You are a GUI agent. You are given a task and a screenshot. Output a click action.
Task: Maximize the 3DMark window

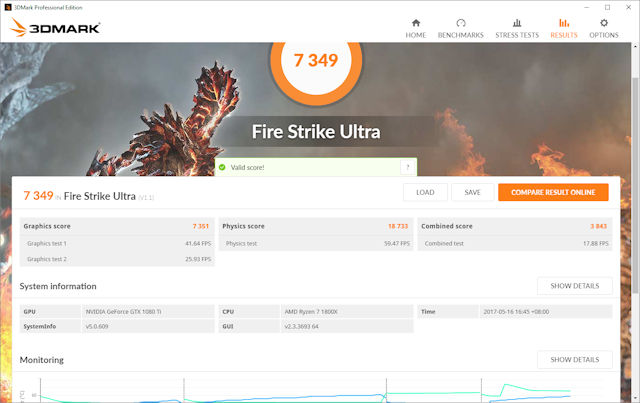coord(607,7)
